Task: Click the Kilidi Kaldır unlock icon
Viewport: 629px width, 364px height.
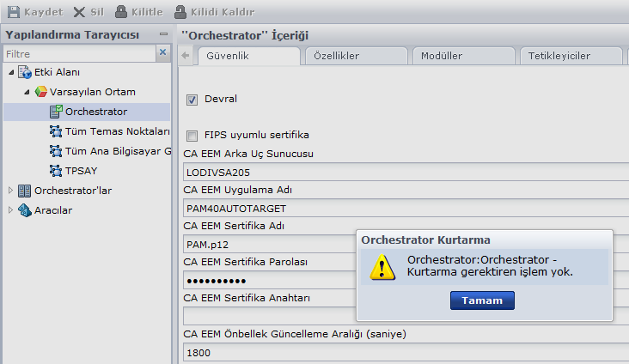Action: point(180,12)
